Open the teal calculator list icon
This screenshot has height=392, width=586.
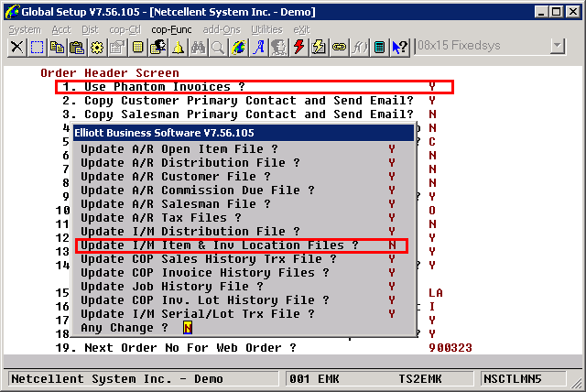tap(379, 48)
